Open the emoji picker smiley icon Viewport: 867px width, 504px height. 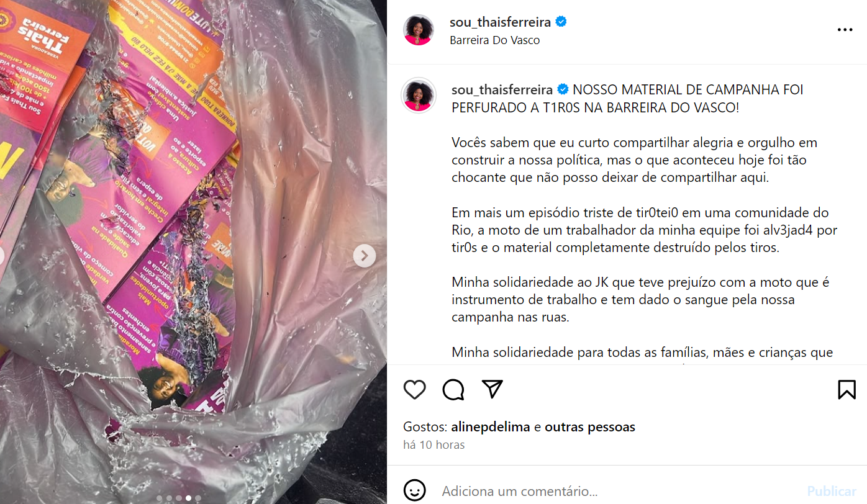tap(414, 490)
